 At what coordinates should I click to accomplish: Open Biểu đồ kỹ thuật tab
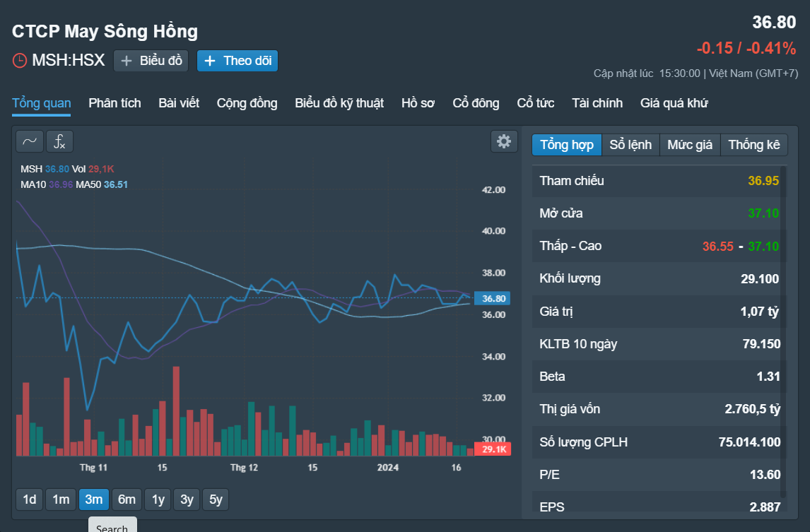(339, 102)
